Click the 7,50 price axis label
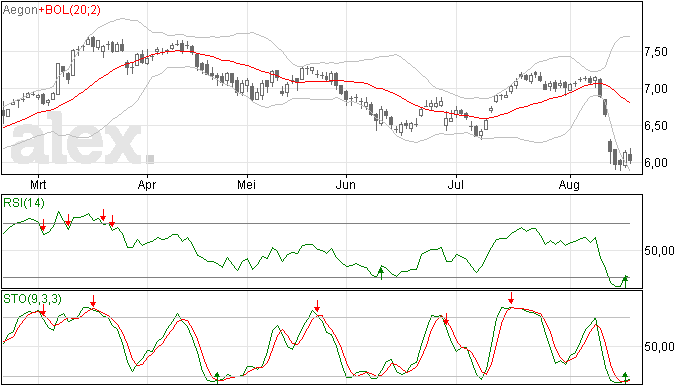 656,52
